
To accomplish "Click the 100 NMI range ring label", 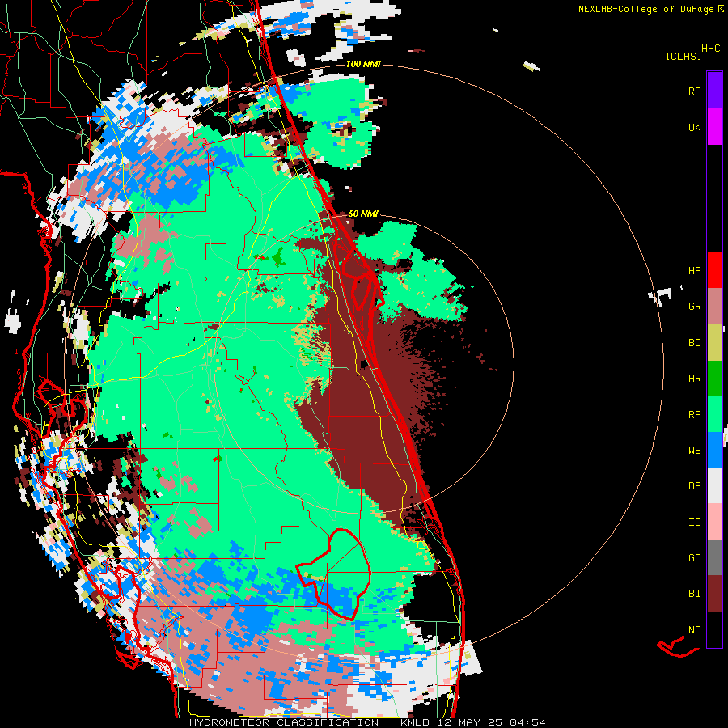I will [x=363, y=64].
